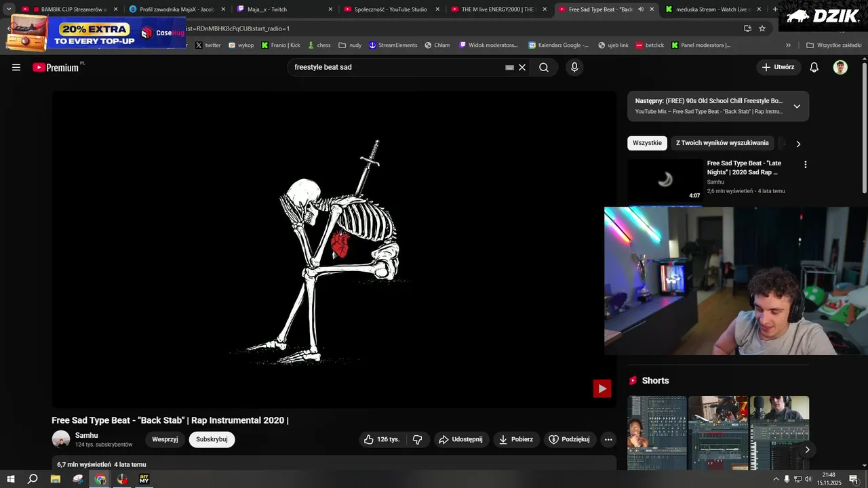This screenshot has width=868, height=488.
Task: Show next Shorts with arrow
Action: [807, 449]
